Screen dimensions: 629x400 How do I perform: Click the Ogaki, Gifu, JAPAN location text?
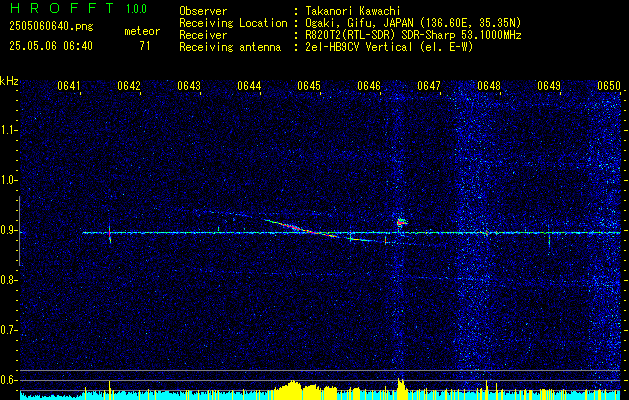413,23
